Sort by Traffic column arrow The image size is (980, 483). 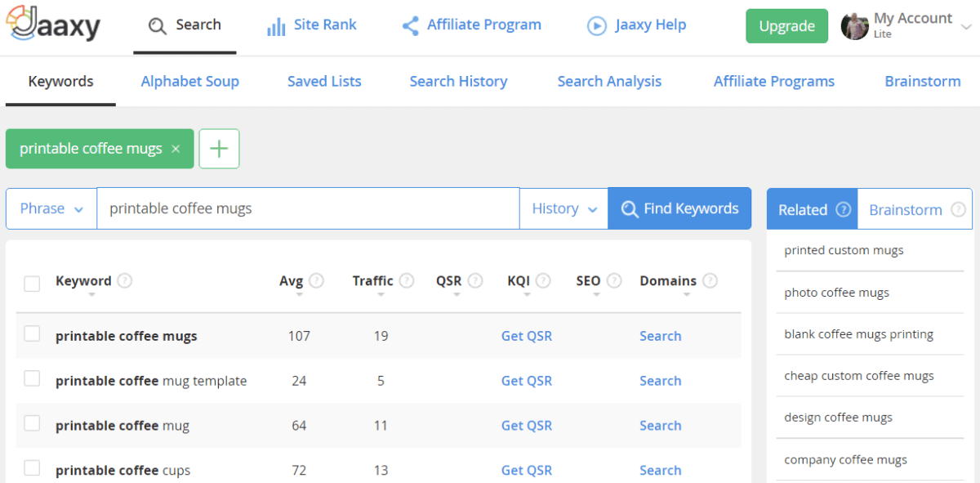[381, 295]
